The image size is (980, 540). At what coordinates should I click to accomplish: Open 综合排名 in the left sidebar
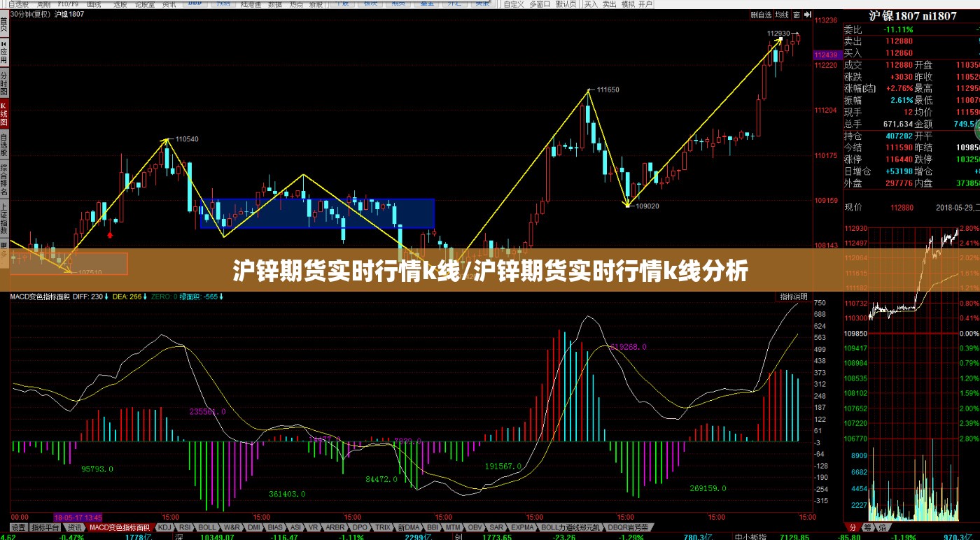4,179
